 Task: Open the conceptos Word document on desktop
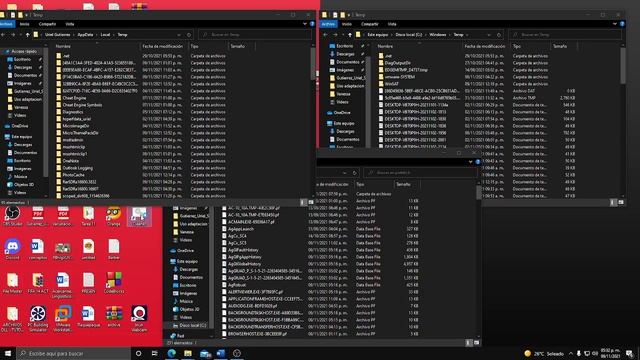(x=38, y=249)
